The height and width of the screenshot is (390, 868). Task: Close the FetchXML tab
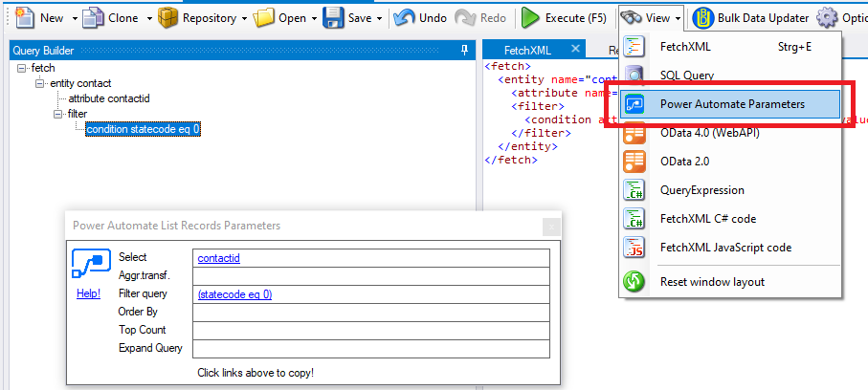click(x=575, y=49)
